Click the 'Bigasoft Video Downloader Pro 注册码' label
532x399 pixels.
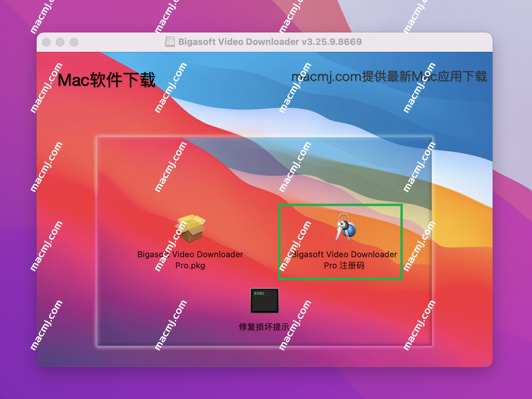click(344, 260)
